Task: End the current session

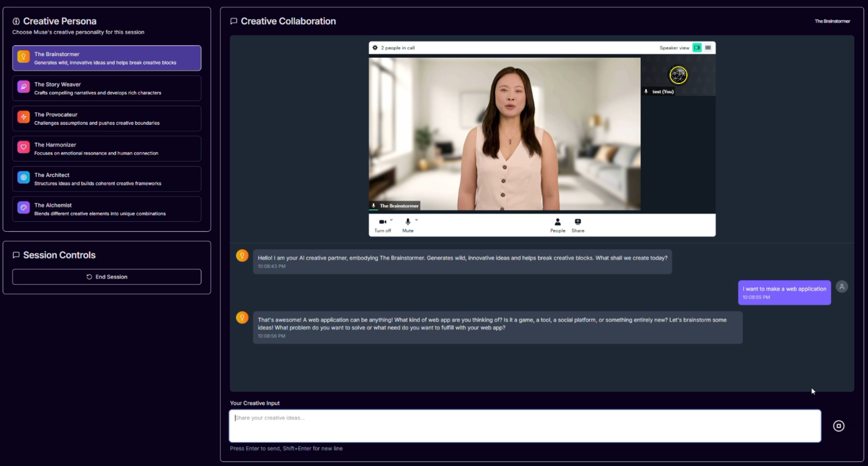Action: (107, 277)
